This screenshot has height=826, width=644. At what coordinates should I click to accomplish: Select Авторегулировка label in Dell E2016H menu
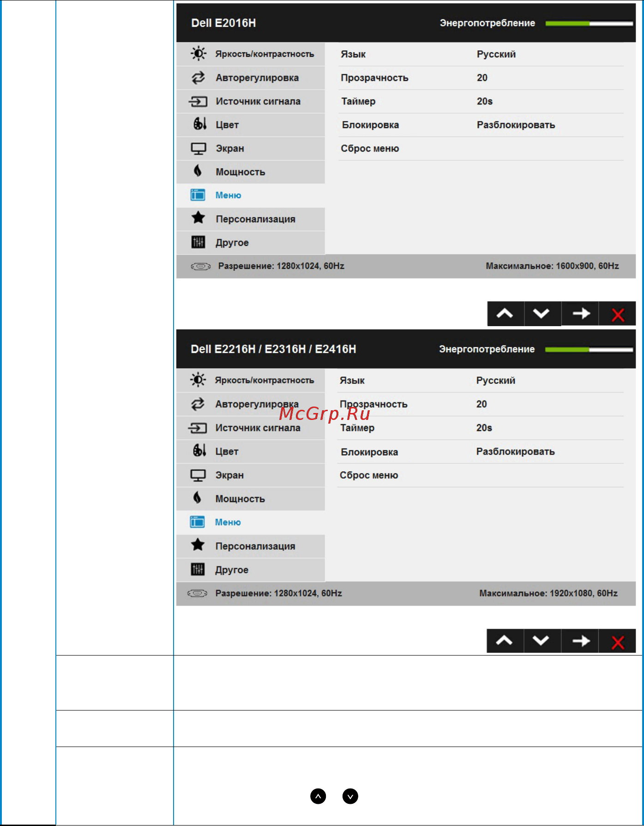point(257,78)
